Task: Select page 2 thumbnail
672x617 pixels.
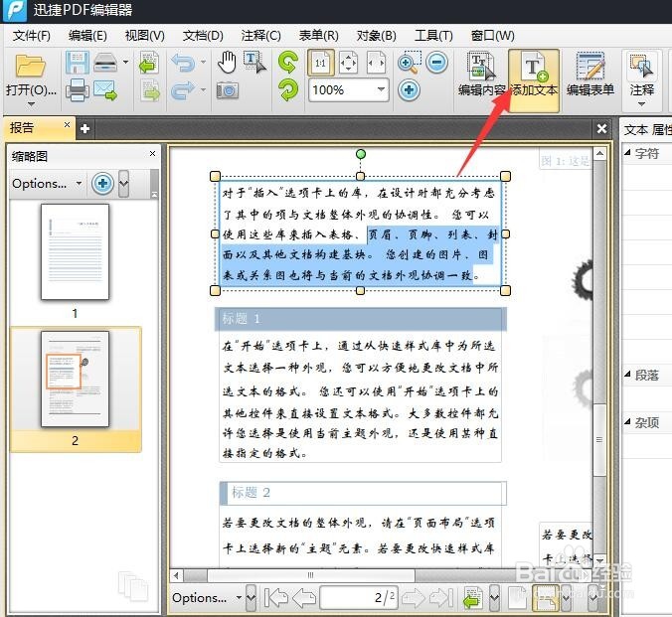Action: pos(75,379)
